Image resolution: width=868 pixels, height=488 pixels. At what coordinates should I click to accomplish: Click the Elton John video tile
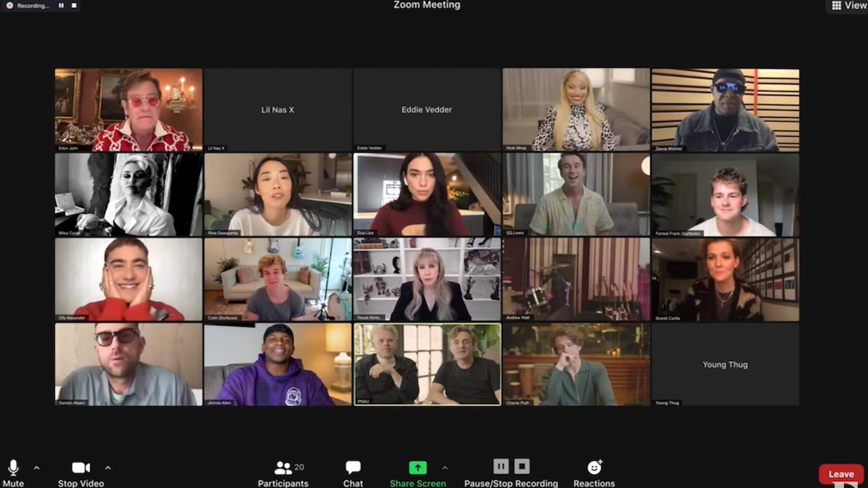pyautogui.click(x=128, y=110)
